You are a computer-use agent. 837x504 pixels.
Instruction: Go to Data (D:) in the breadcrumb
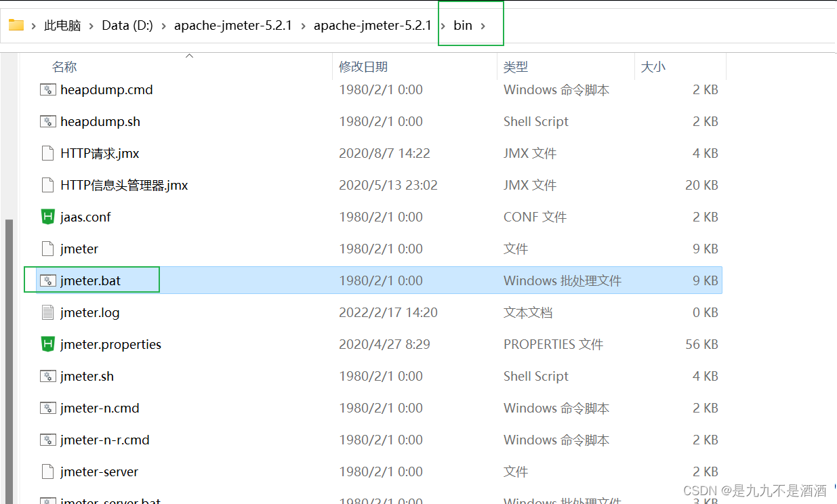(x=128, y=26)
